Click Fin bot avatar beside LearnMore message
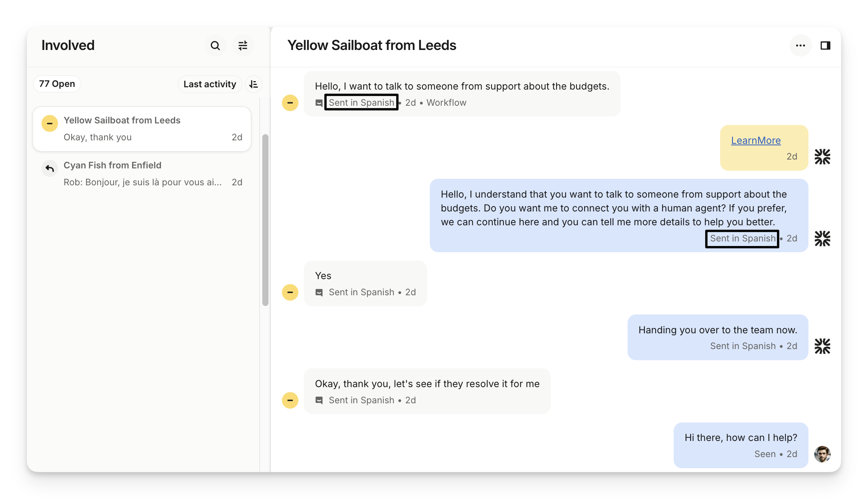The image size is (868, 499). pyautogui.click(x=822, y=157)
